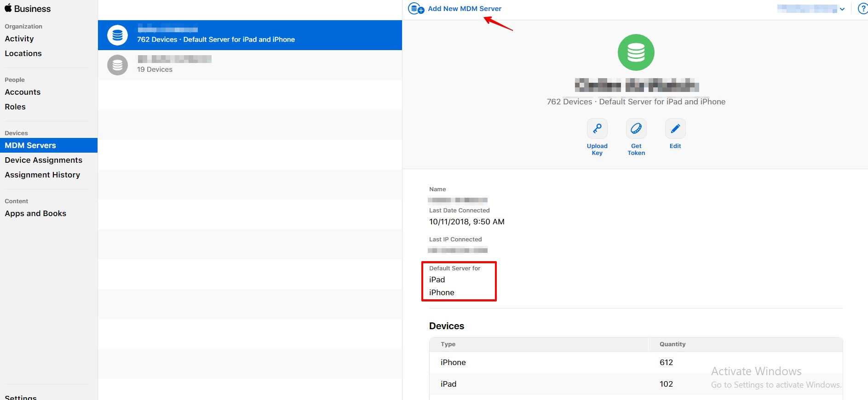Click the gray 19 Devices server icon

point(117,65)
